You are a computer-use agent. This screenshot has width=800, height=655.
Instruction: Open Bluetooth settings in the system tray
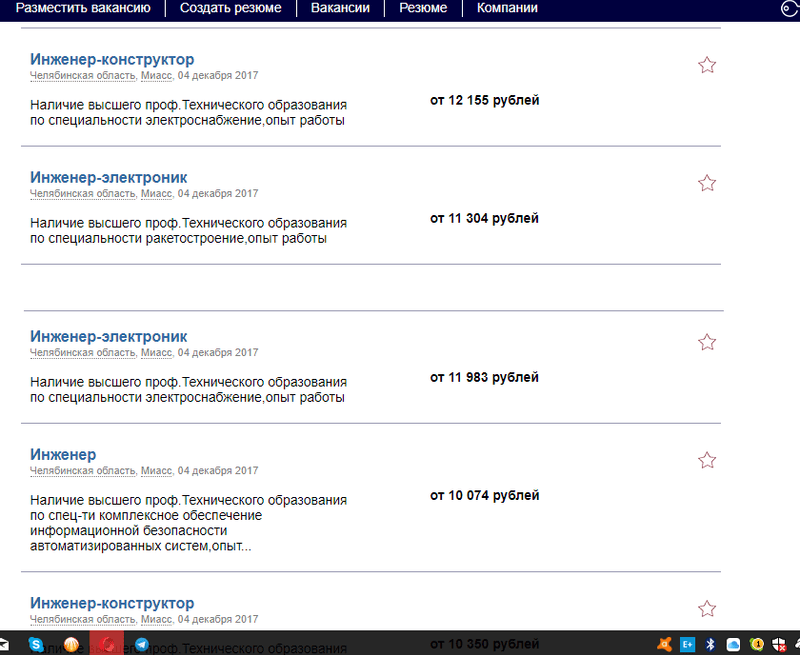coord(710,645)
